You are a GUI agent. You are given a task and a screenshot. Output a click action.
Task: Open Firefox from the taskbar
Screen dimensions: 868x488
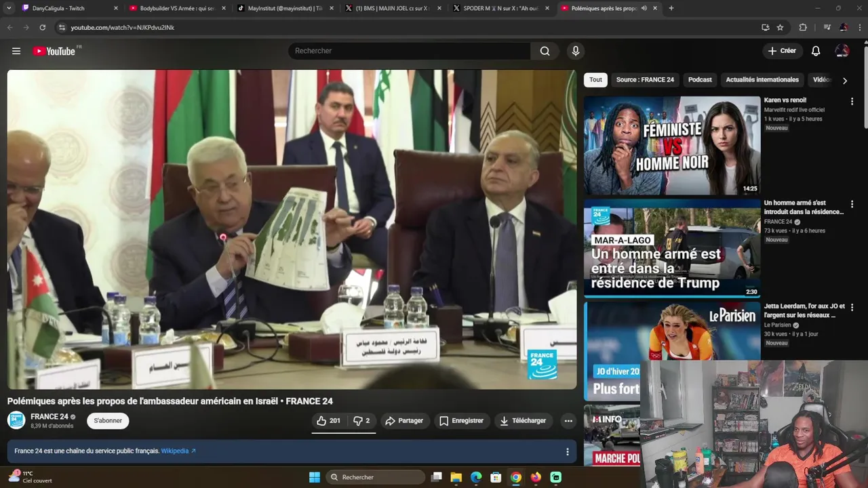pyautogui.click(x=536, y=477)
